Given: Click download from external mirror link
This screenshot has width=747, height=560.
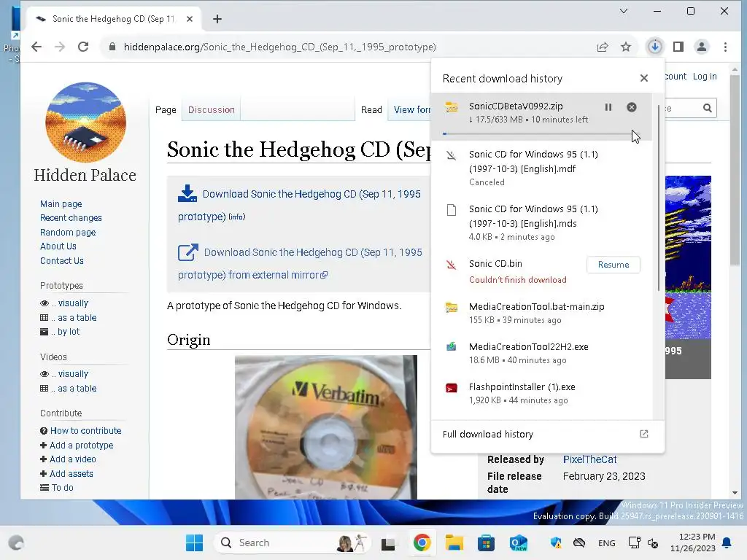Looking at the screenshot, I should 300,263.
